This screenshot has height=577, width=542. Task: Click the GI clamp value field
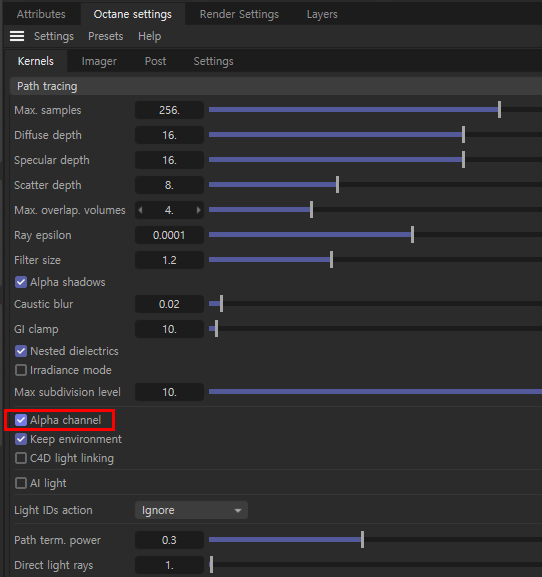(x=169, y=329)
